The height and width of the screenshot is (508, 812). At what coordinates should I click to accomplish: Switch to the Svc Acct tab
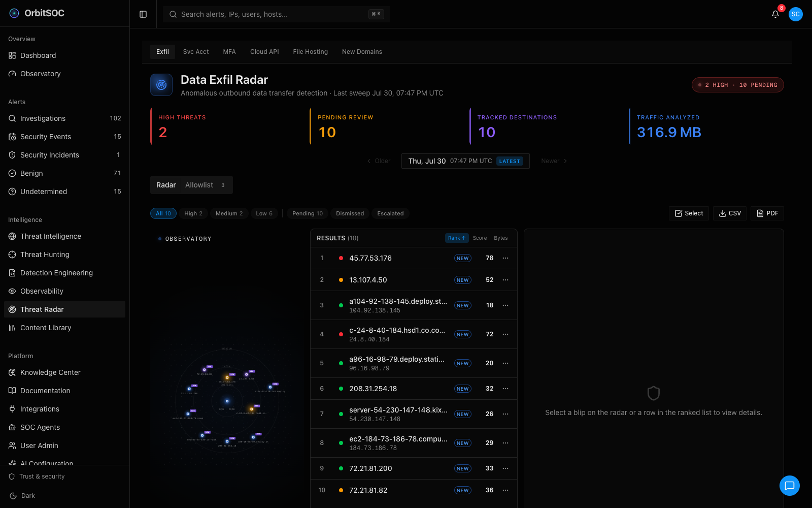pos(196,52)
